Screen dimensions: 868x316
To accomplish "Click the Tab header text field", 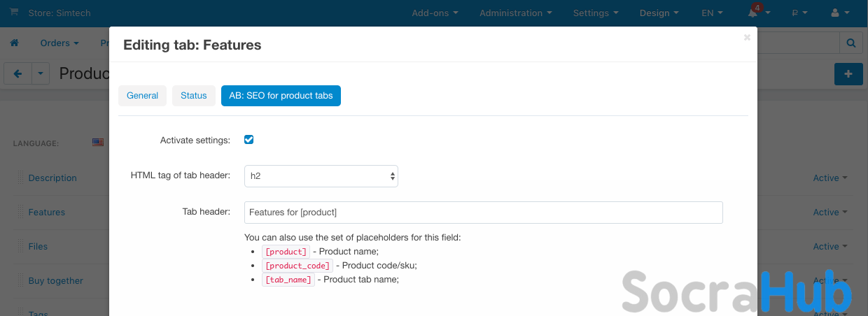I will [x=483, y=213].
